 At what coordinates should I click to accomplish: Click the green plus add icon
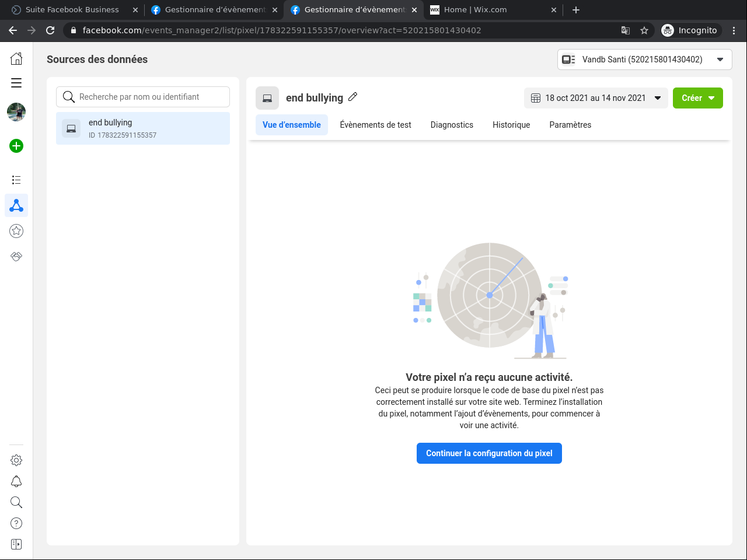tap(16, 146)
